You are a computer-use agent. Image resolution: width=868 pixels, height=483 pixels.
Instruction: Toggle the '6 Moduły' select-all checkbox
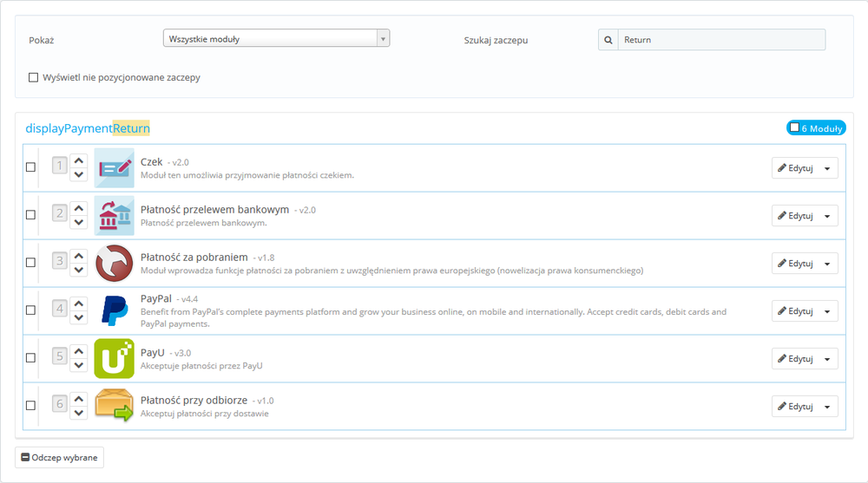(794, 127)
